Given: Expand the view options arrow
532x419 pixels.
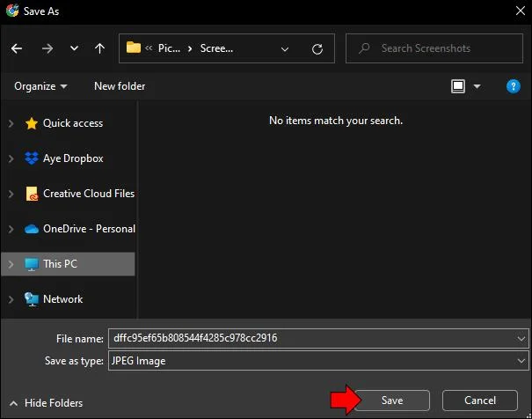Looking at the screenshot, I should coord(477,86).
